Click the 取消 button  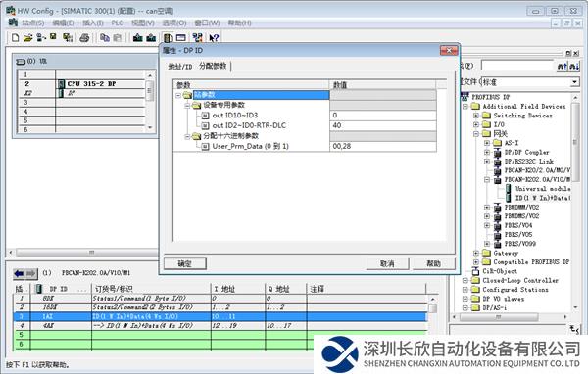pos(387,263)
